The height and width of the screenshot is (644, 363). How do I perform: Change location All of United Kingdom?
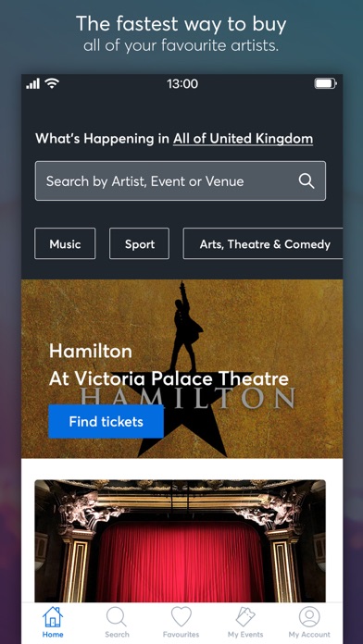[243, 139]
